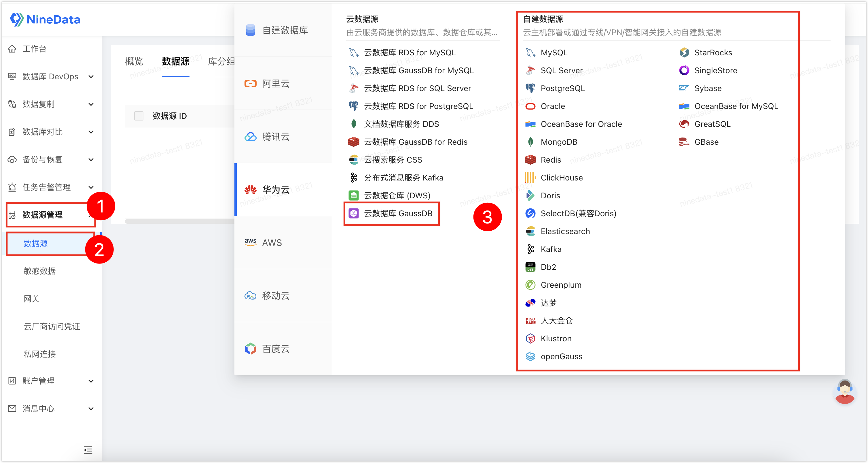Click the ClickHouse bars icon

coord(530,178)
